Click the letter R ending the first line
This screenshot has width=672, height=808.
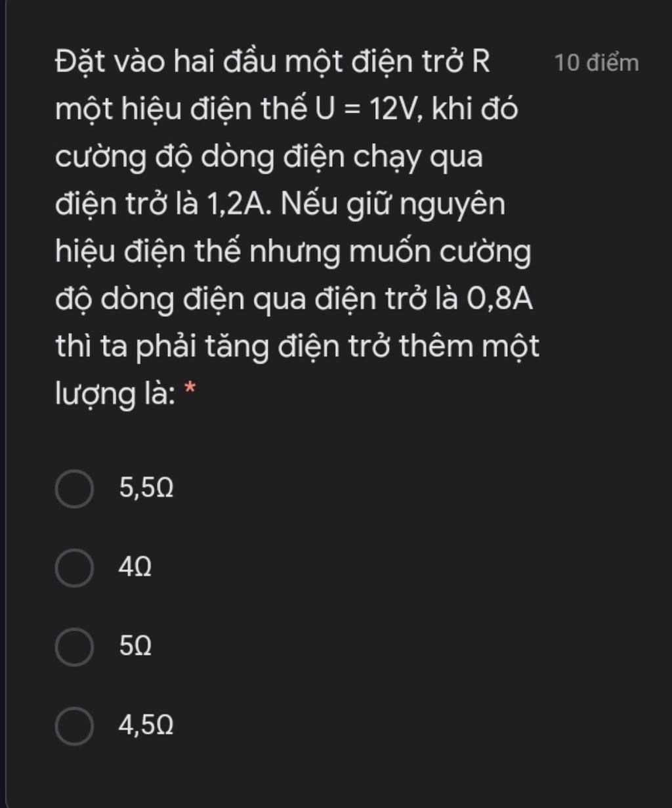pyautogui.click(x=480, y=63)
